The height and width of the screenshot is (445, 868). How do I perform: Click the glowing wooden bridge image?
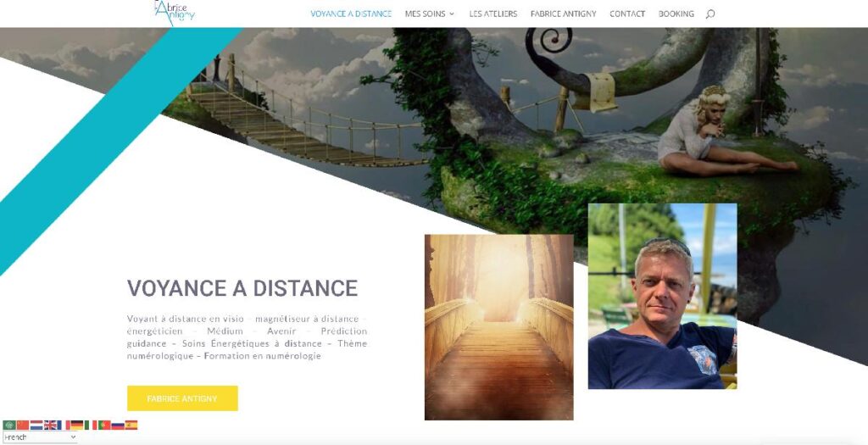[498, 327]
